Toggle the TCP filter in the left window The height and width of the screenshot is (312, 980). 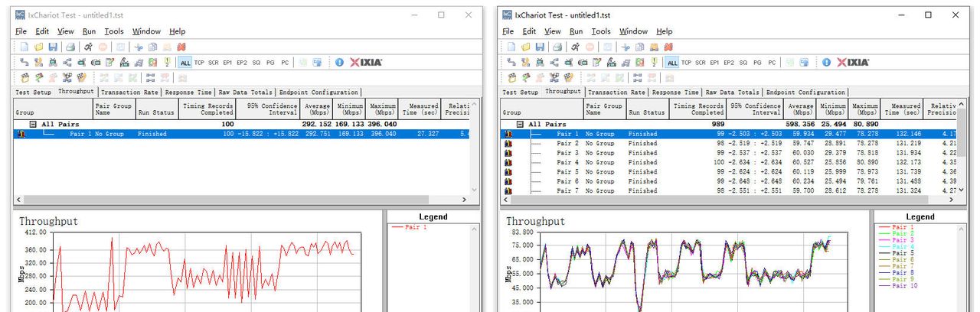pos(199,63)
